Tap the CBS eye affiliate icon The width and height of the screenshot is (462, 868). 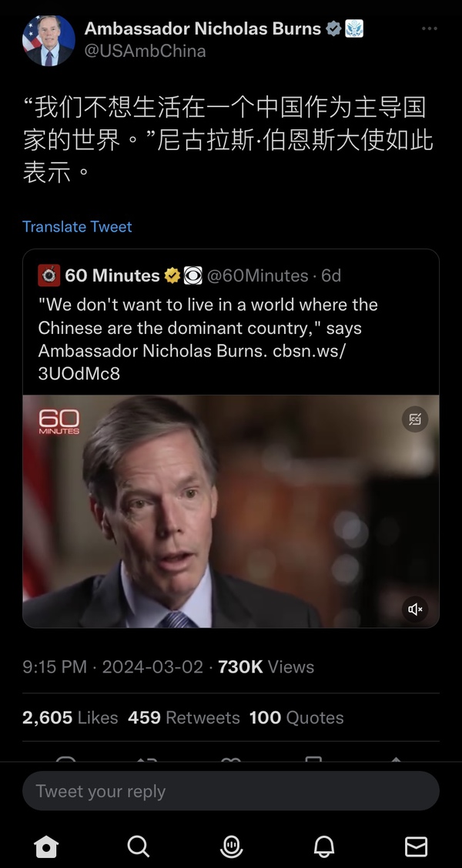point(192,275)
